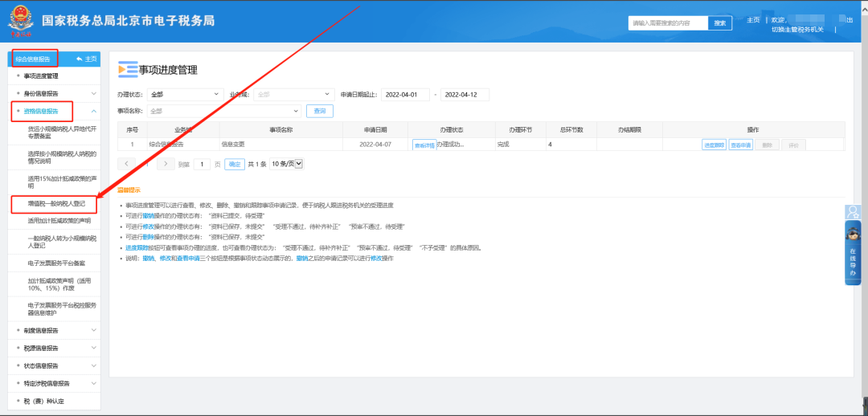The width and height of the screenshot is (868, 416).
Task: Open 业务域 dropdown
Action: tap(294, 95)
